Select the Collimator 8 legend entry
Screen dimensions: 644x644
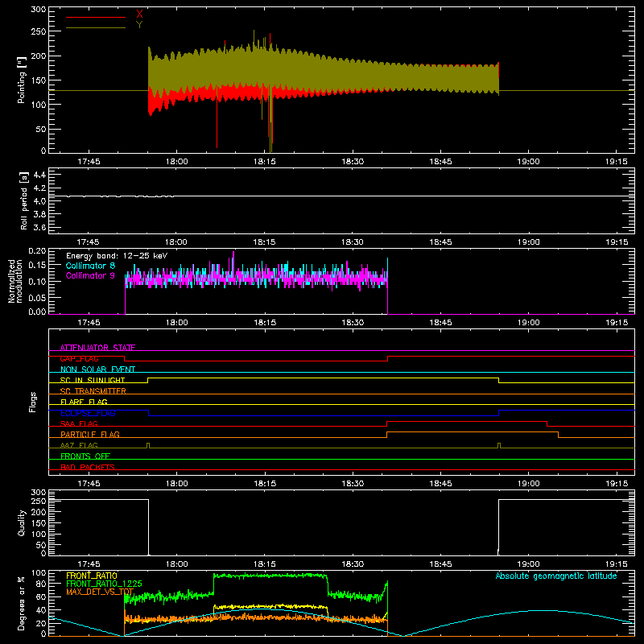90,266
